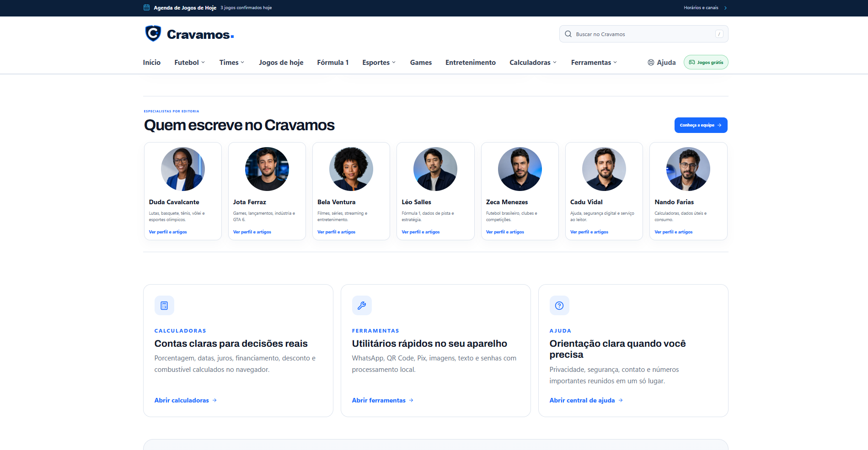
Task: Click the calculator icon in Calculadoras card
Action: (x=164, y=306)
